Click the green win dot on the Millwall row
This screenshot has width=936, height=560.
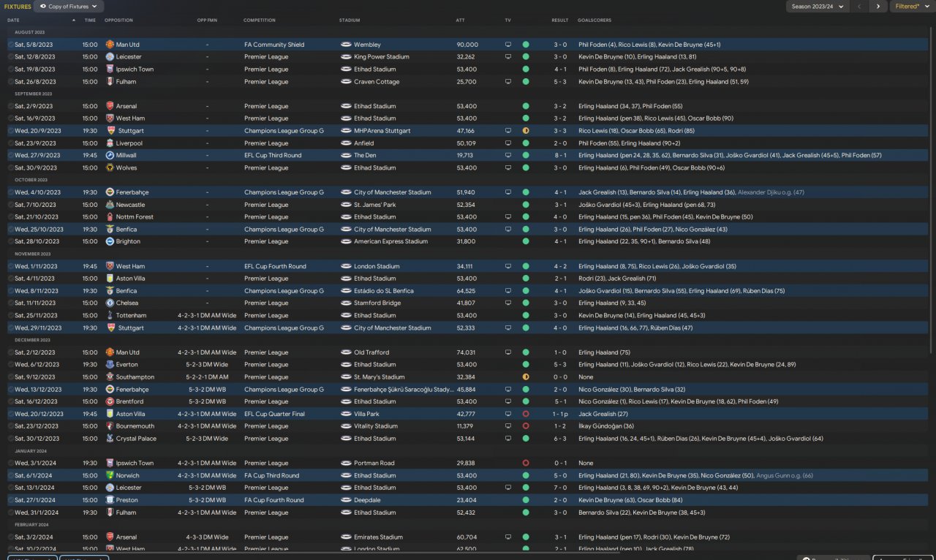click(x=526, y=156)
